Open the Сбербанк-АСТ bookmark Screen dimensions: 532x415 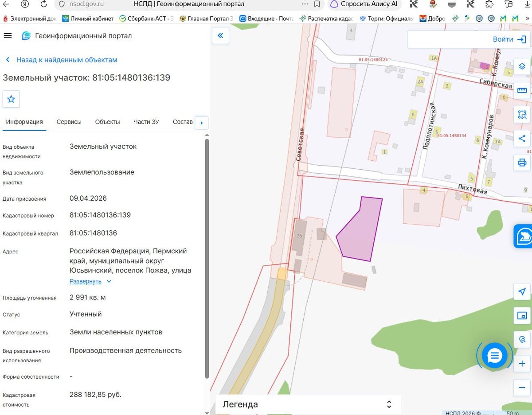(146, 19)
